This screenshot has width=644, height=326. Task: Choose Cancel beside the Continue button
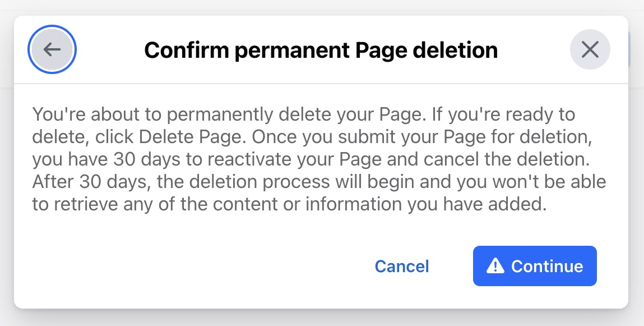tap(402, 267)
